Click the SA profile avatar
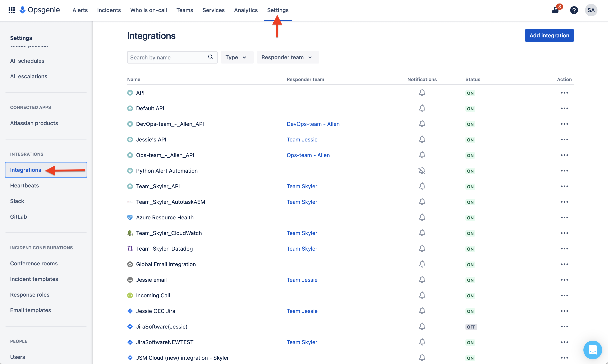Screen dimensions: 608x364 [x=591, y=10]
